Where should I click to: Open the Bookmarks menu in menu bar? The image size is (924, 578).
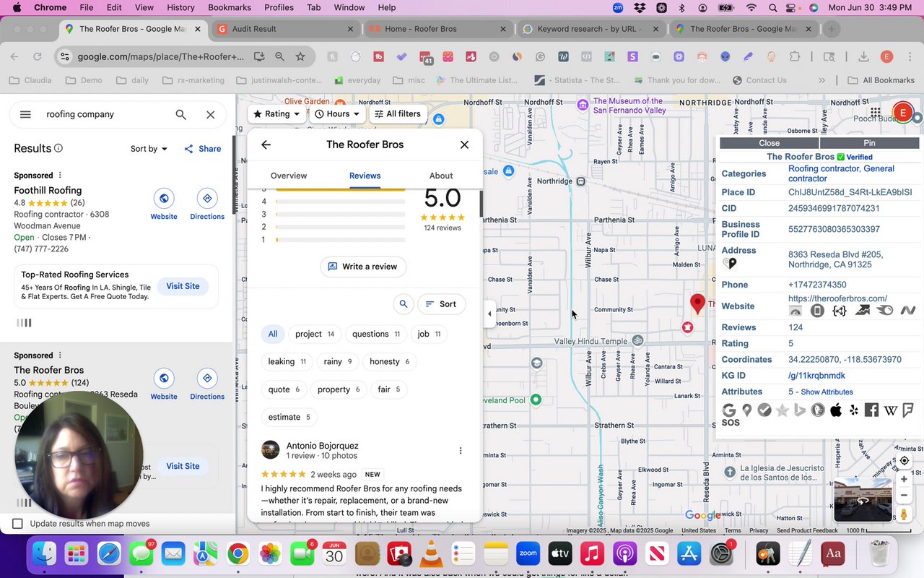click(x=230, y=7)
